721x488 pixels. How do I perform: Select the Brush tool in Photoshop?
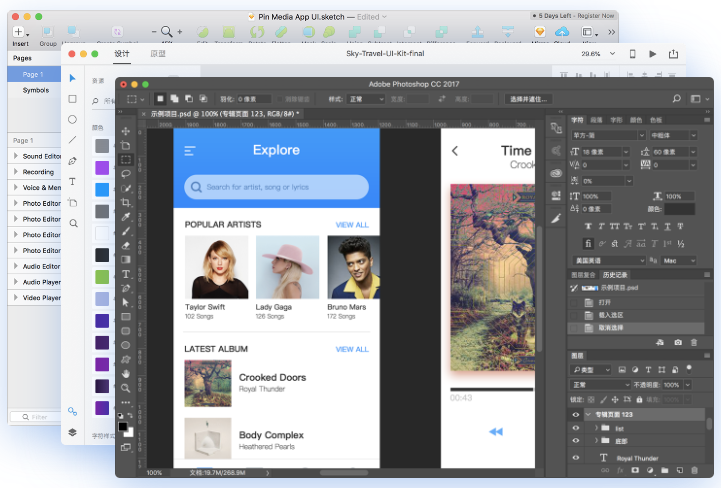(126, 231)
